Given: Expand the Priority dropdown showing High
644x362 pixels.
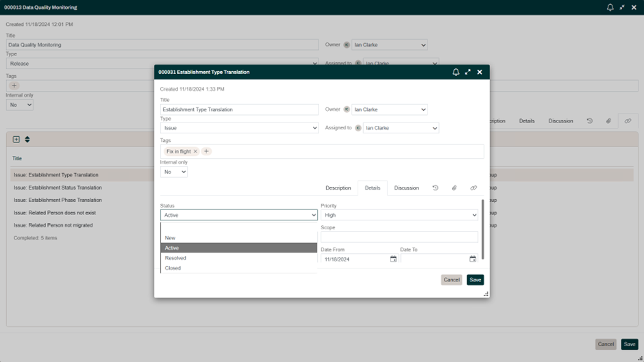Looking at the screenshot, I should (x=399, y=215).
